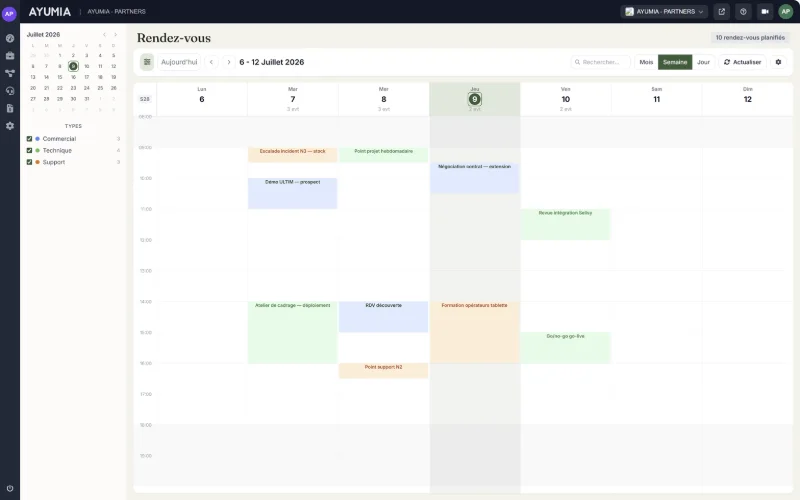Image resolution: width=800 pixels, height=500 pixels.
Task: Click the S28 week number badge
Action: pos(145,99)
